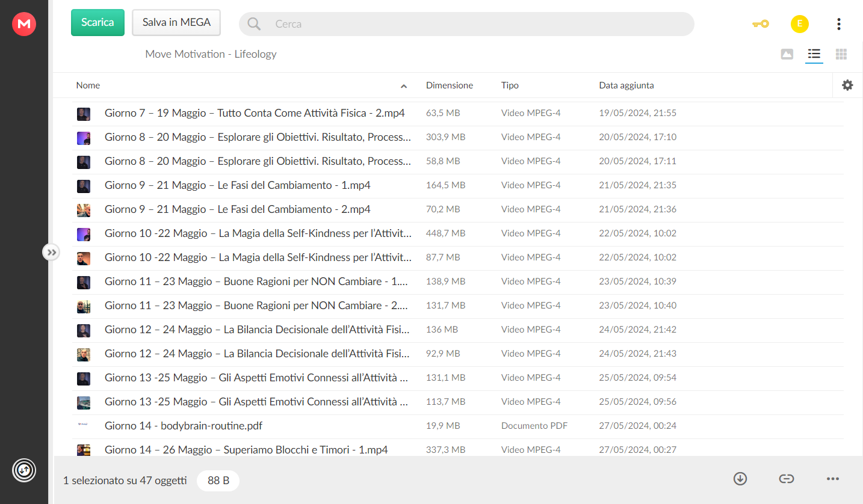Switch to the media discovery view
This screenshot has height=504, width=863.
[x=787, y=54]
